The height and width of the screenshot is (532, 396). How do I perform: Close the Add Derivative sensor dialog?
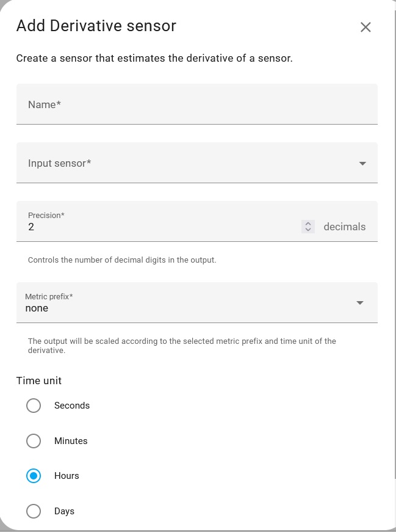[365, 27]
